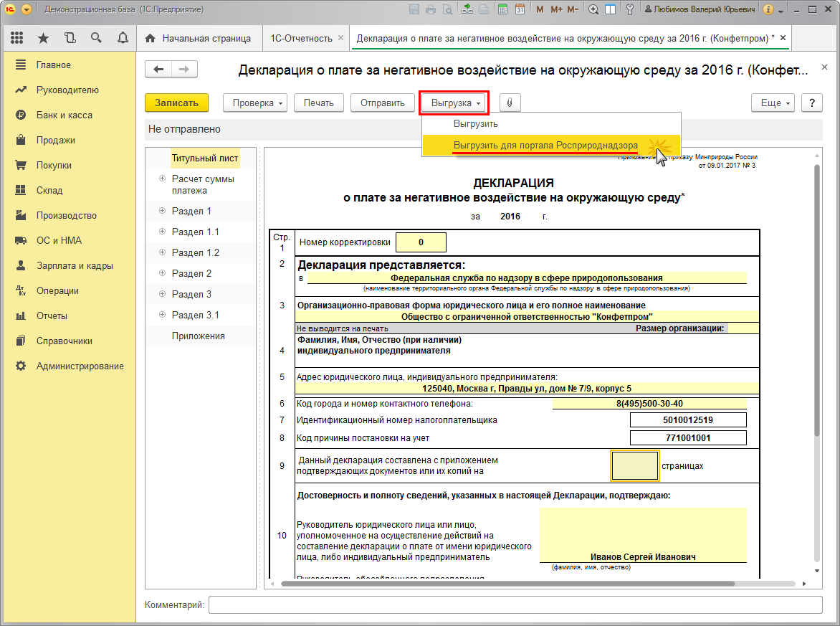840x626 pixels.
Task: Click the paperclip attachments icon
Action: click(510, 103)
